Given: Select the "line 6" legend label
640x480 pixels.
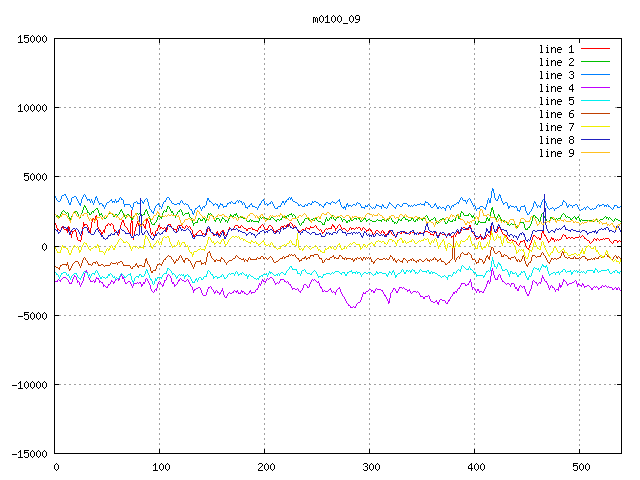Looking at the screenshot, I should pos(556,114).
